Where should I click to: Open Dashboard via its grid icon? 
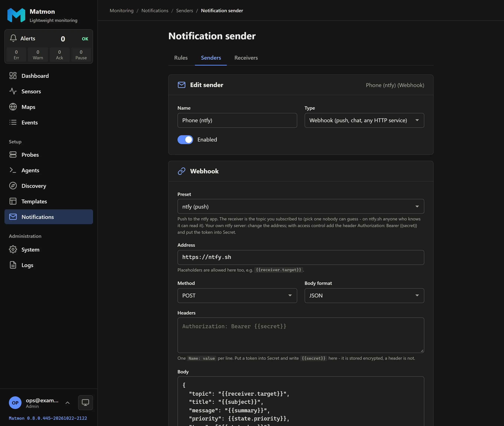13,76
